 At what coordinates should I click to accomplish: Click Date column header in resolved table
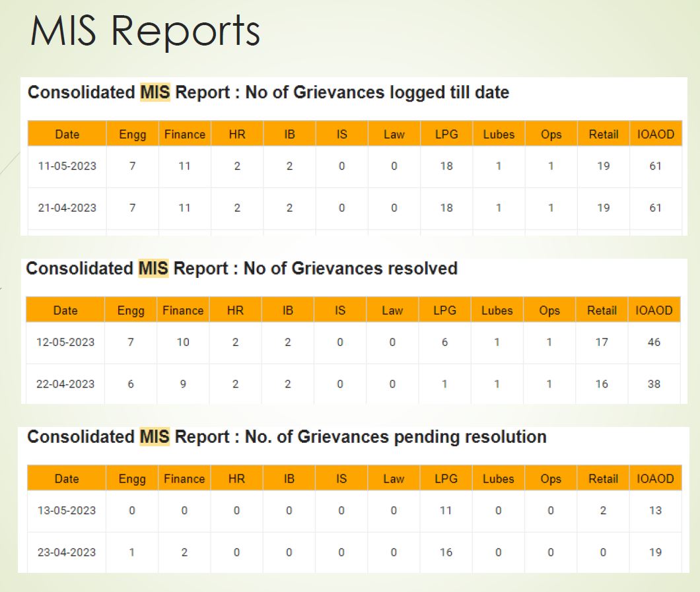(x=65, y=310)
